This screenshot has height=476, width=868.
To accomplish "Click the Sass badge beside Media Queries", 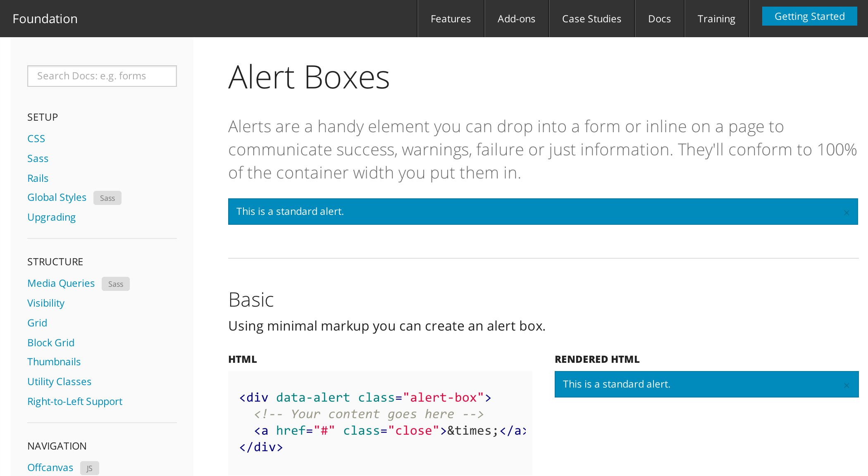I will pos(116,284).
